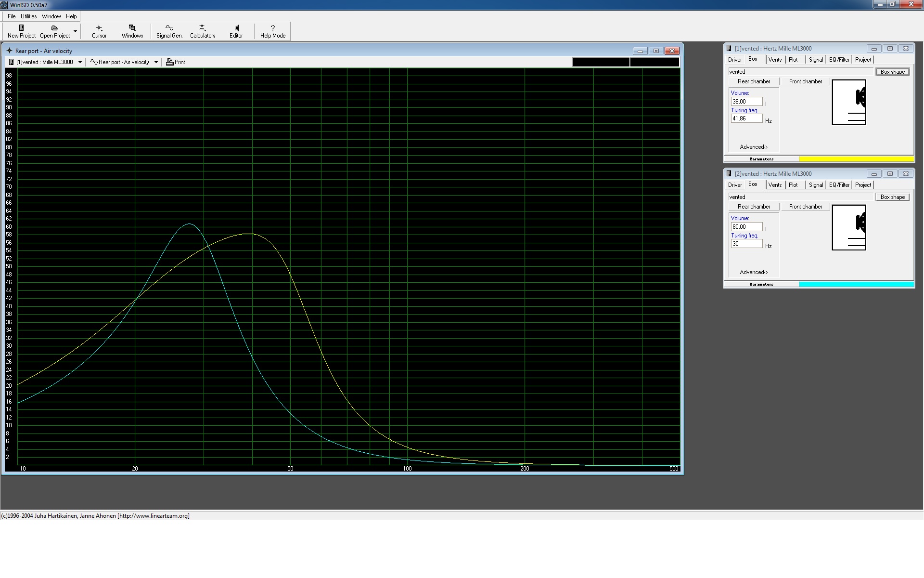Select EQ/Filter tab in project 2 window
924x578 pixels.
click(839, 185)
